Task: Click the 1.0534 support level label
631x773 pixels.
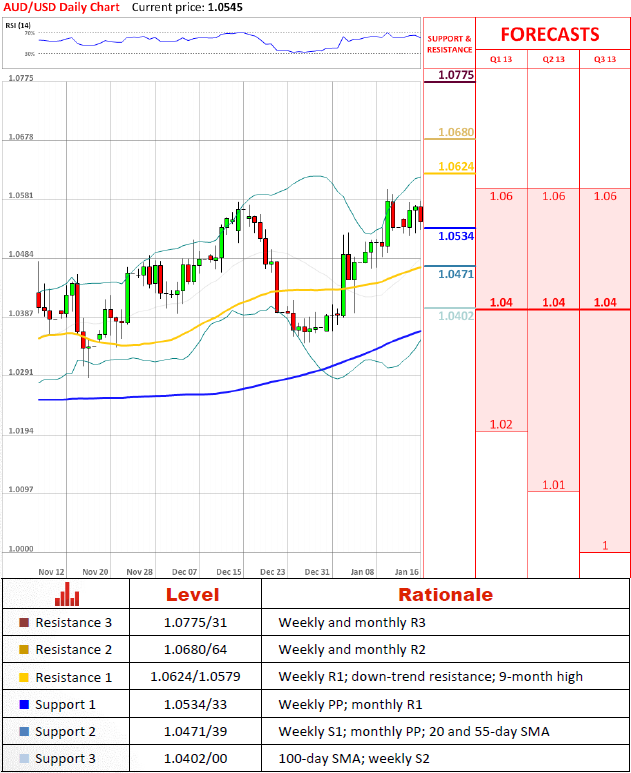Action: (x=456, y=236)
